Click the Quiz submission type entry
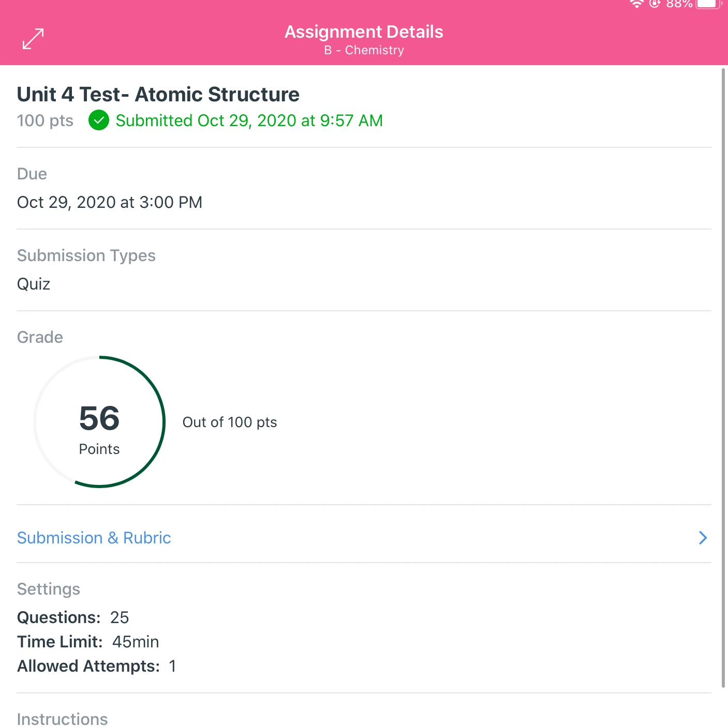Image resolution: width=728 pixels, height=727 pixels. pos(34,284)
